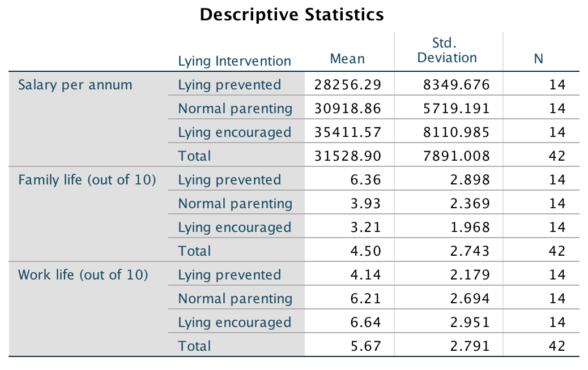The image size is (588, 370).
Task: Click the Family life (out of 10) label
Action: tap(87, 180)
